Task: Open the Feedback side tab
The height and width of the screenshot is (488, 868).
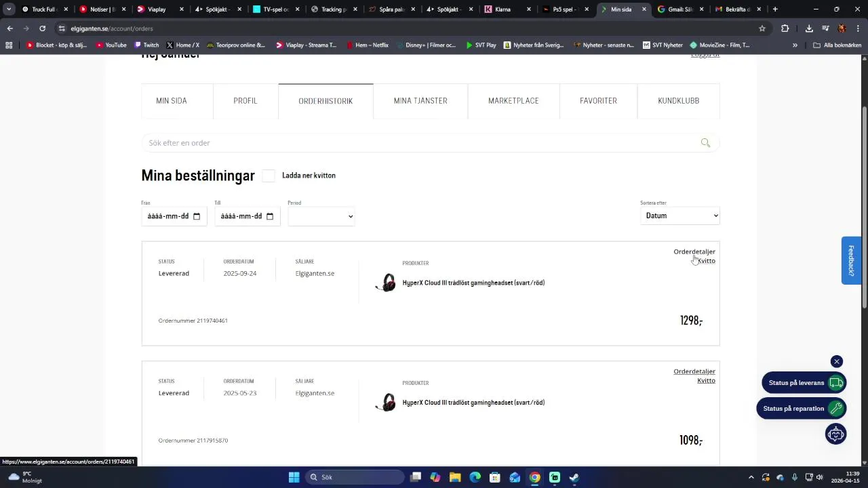Action: click(851, 260)
